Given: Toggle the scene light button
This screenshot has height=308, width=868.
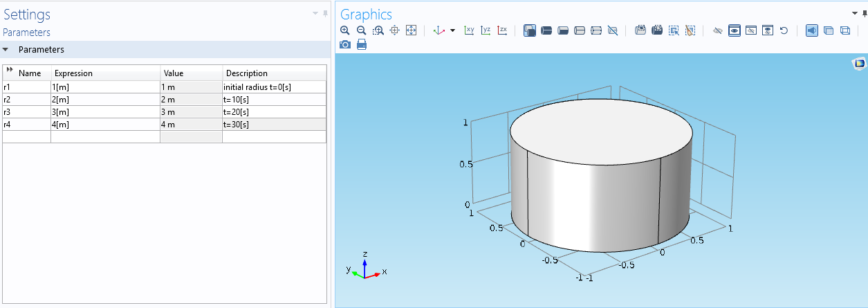Looking at the screenshot, I should pyautogui.click(x=812, y=30).
